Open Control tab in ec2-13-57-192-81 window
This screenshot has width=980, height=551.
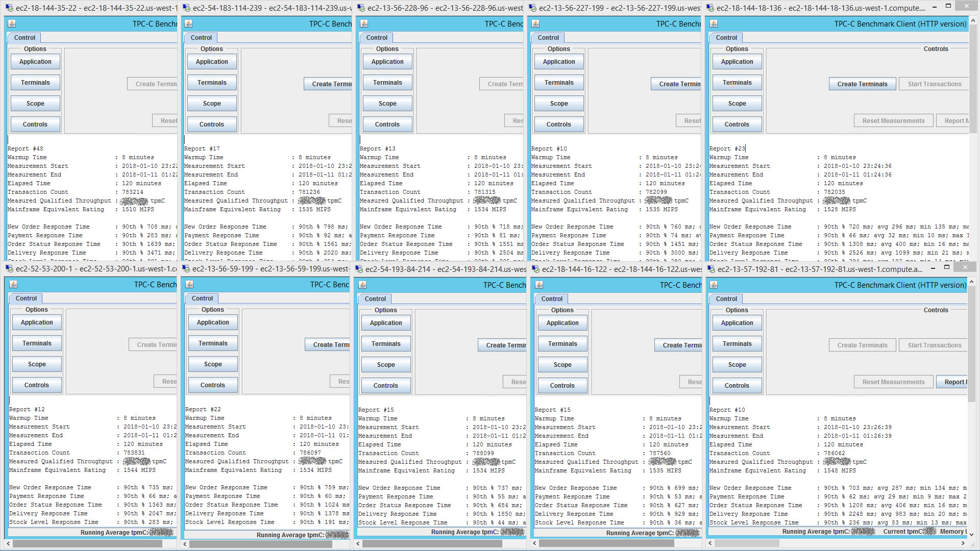(x=726, y=299)
